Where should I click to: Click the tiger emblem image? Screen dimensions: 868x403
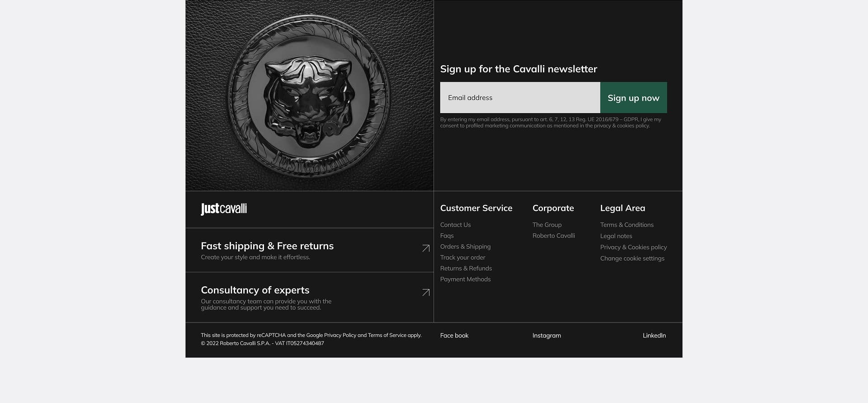point(309,95)
